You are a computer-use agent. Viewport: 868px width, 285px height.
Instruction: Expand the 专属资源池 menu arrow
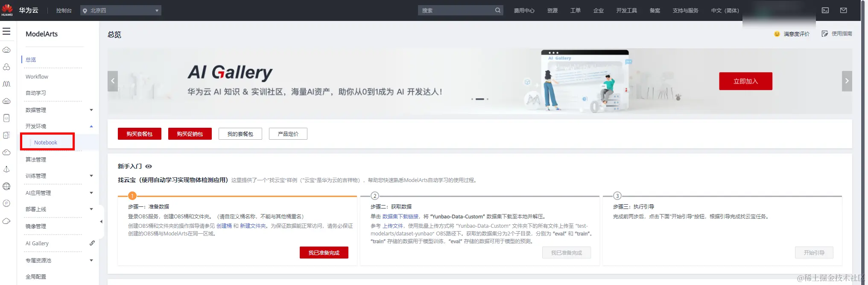coord(91,260)
